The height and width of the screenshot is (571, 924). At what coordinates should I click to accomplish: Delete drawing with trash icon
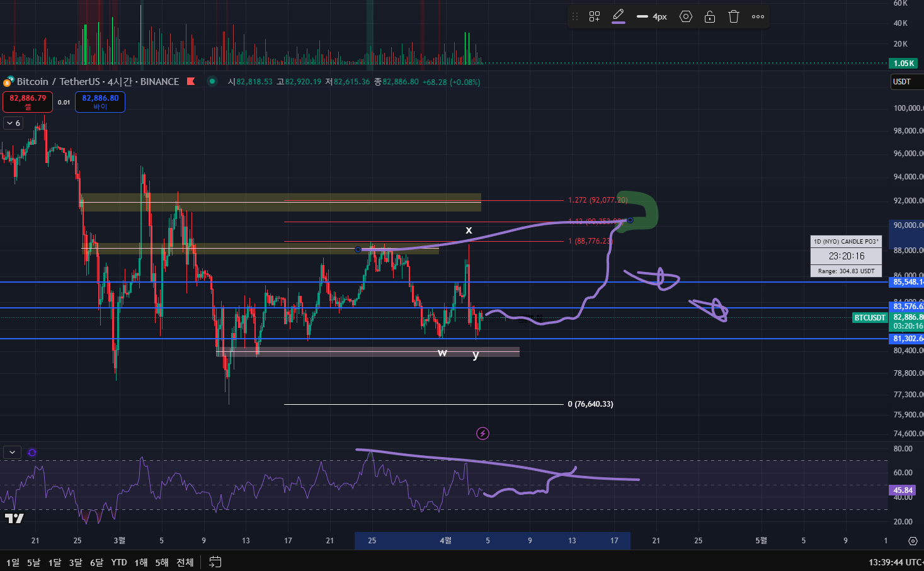[734, 17]
